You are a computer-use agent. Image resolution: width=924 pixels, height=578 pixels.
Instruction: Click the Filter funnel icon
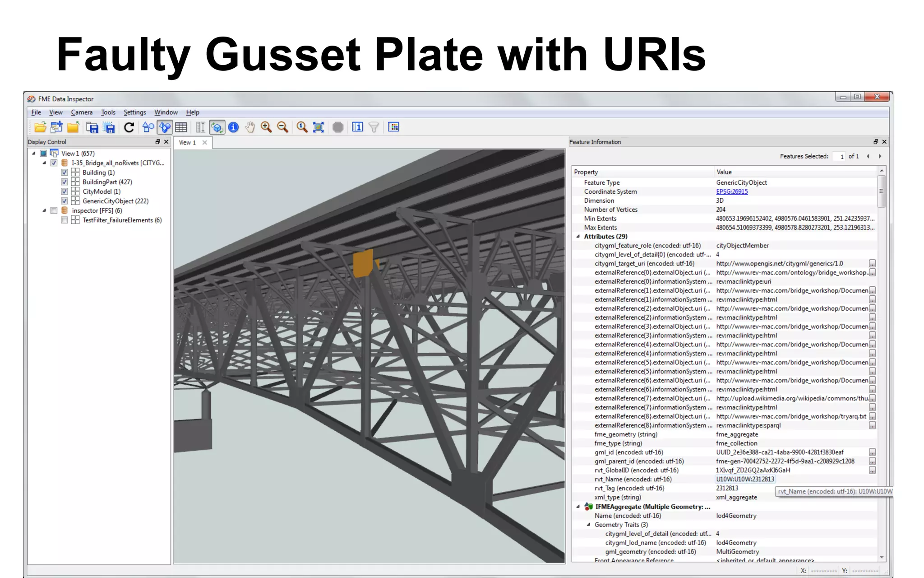click(x=374, y=127)
